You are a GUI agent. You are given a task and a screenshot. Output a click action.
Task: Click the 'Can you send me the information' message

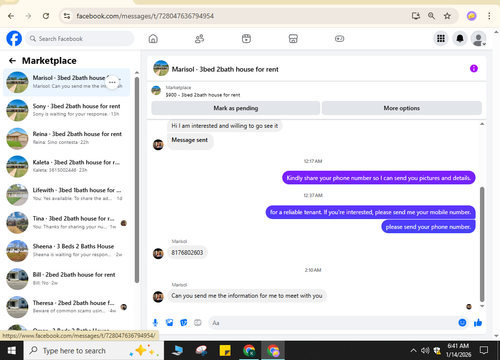click(x=247, y=296)
